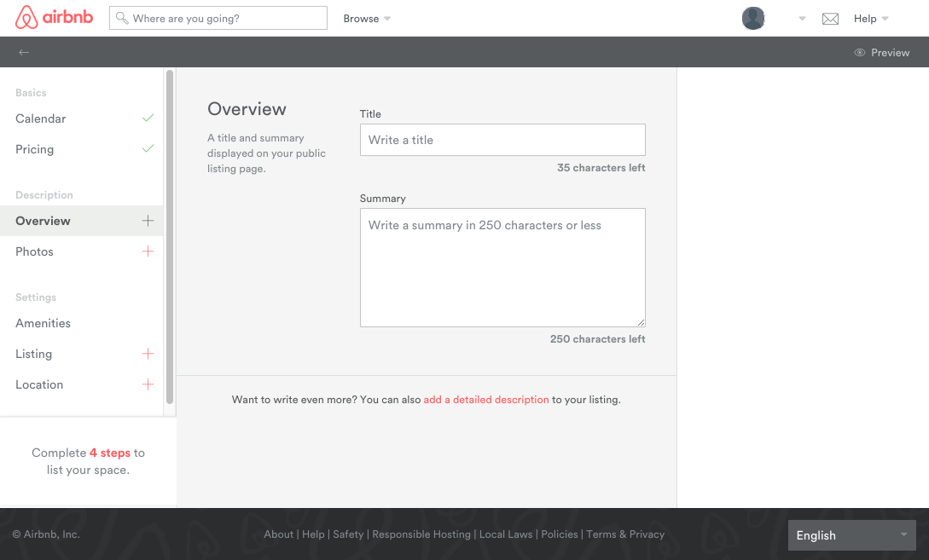Click the search magnifying glass icon
This screenshot has height=560, width=929.
pos(121,17)
